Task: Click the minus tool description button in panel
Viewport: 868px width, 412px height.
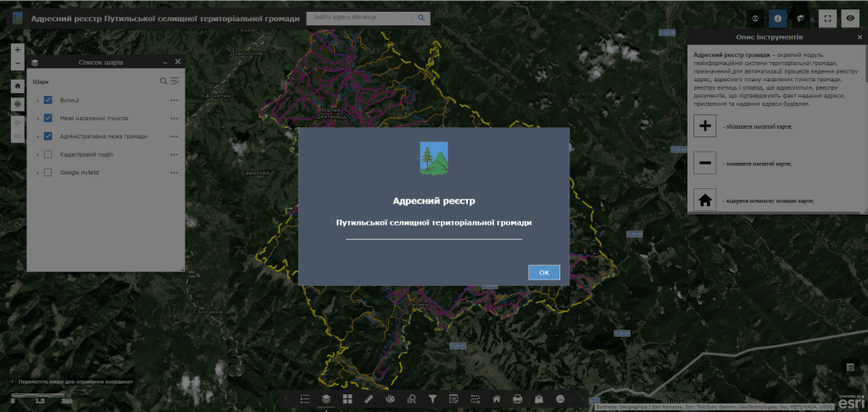Action: click(704, 164)
